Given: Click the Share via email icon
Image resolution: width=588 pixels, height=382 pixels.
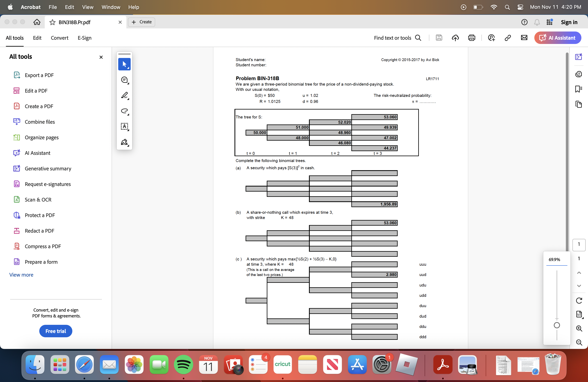Looking at the screenshot, I should point(524,38).
